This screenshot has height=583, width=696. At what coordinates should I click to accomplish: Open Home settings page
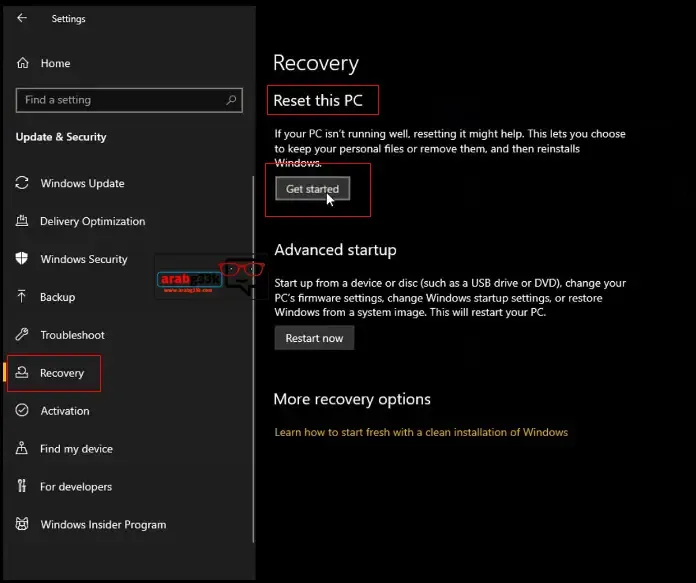(55, 63)
